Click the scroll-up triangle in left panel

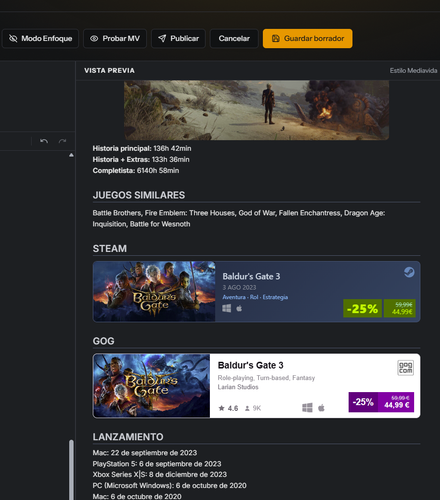(x=71, y=155)
